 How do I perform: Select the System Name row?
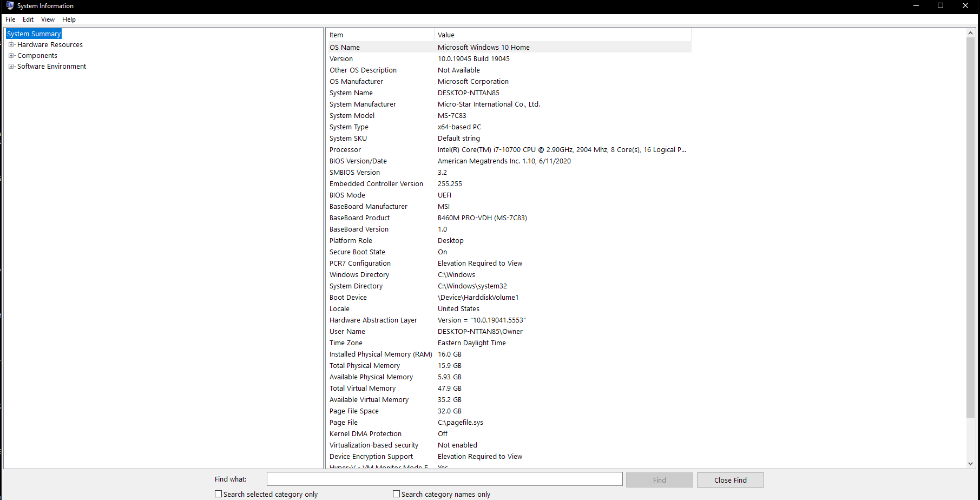tap(510, 93)
